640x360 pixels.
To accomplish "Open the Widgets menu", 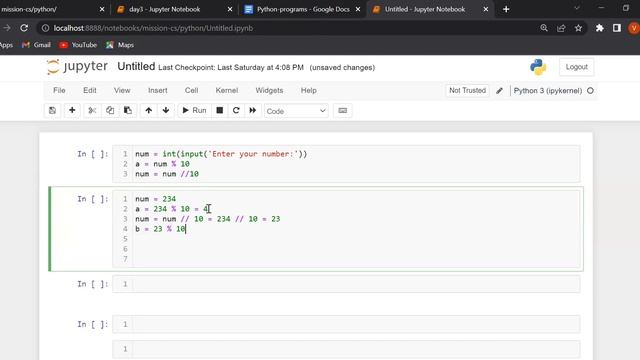I will [x=269, y=91].
